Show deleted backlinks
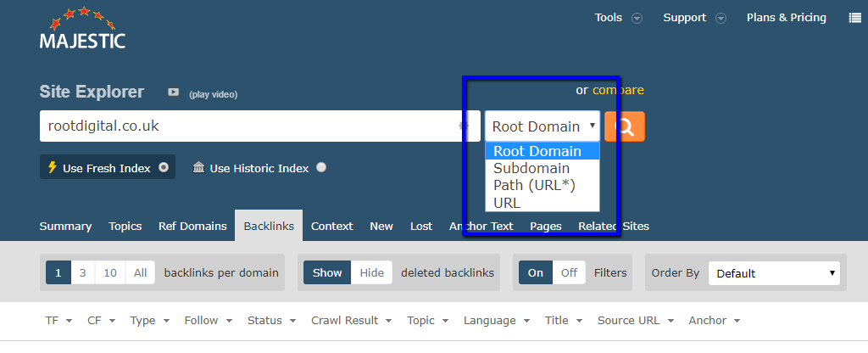This screenshot has width=868, height=353. pyautogui.click(x=327, y=272)
